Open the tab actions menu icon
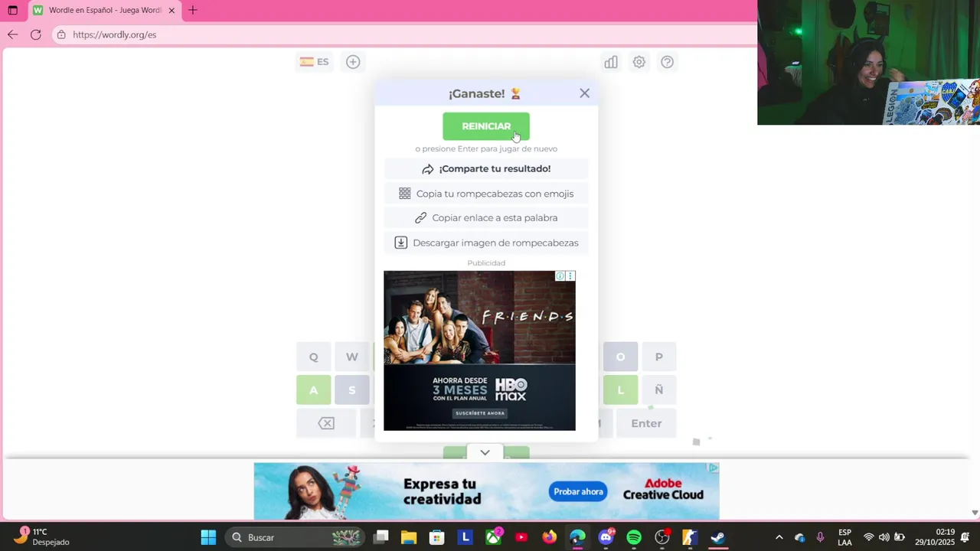The width and height of the screenshot is (980, 551). pyautogui.click(x=12, y=11)
